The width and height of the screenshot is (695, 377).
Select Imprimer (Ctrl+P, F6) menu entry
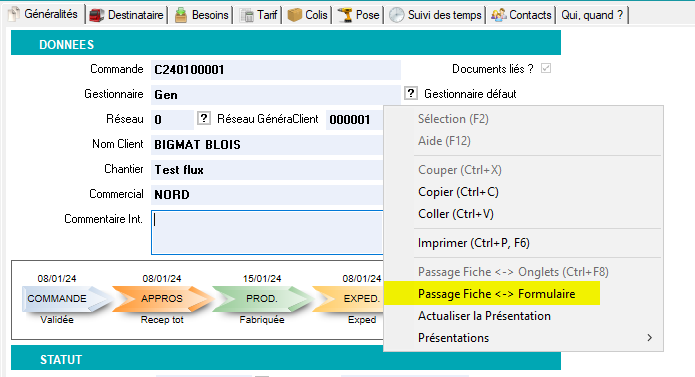point(474,243)
